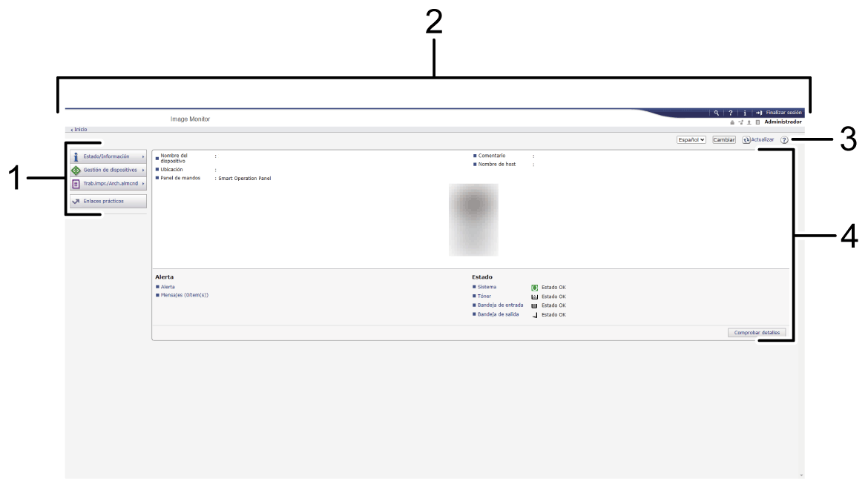The width and height of the screenshot is (868, 490).
Task: Click the refresh icon next to Actualizar
Action: click(745, 139)
